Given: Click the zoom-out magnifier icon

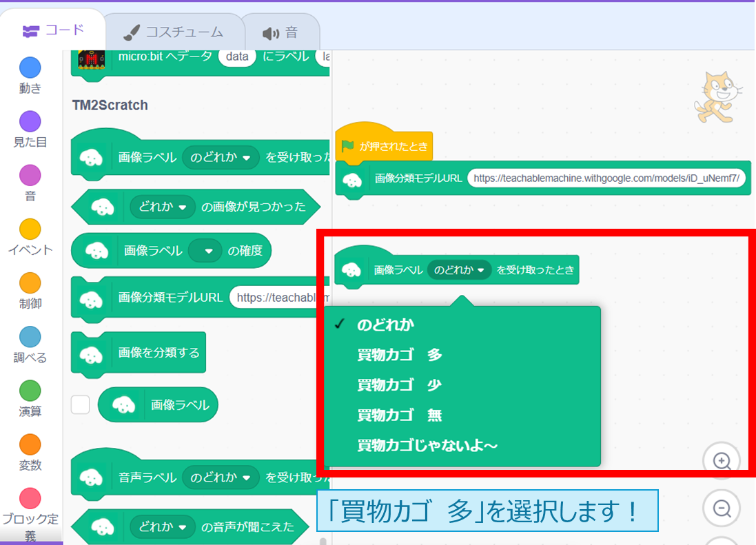Looking at the screenshot, I should tap(722, 508).
